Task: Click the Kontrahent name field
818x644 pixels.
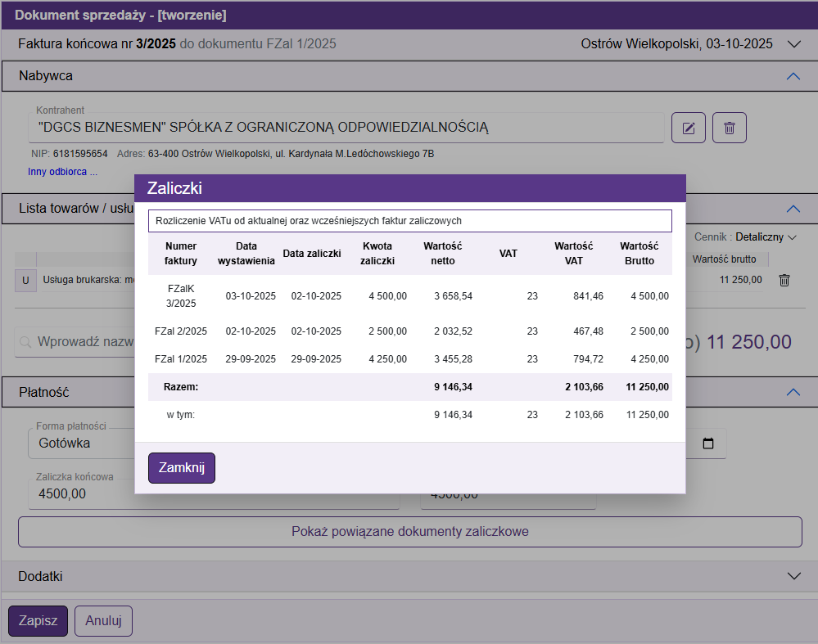Action: (349, 128)
